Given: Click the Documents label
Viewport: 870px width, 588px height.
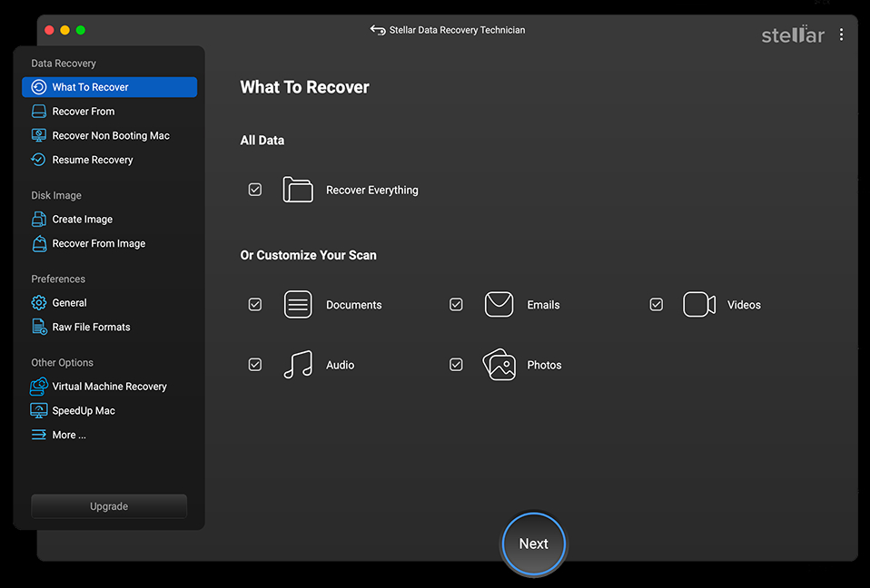Looking at the screenshot, I should (x=353, y=305).
